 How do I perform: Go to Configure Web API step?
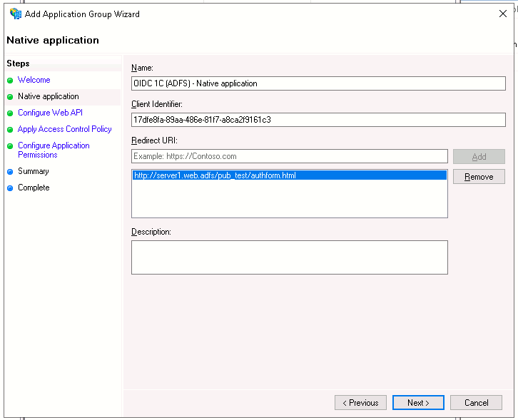pos(50,113)
